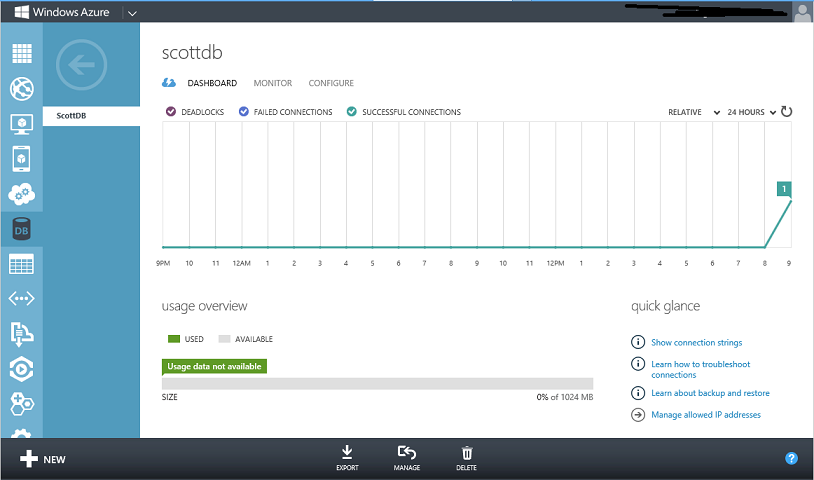The image size is (814, 480).
Task: Open Manage allowed IP addresses link
Action: tap(706, 415)
